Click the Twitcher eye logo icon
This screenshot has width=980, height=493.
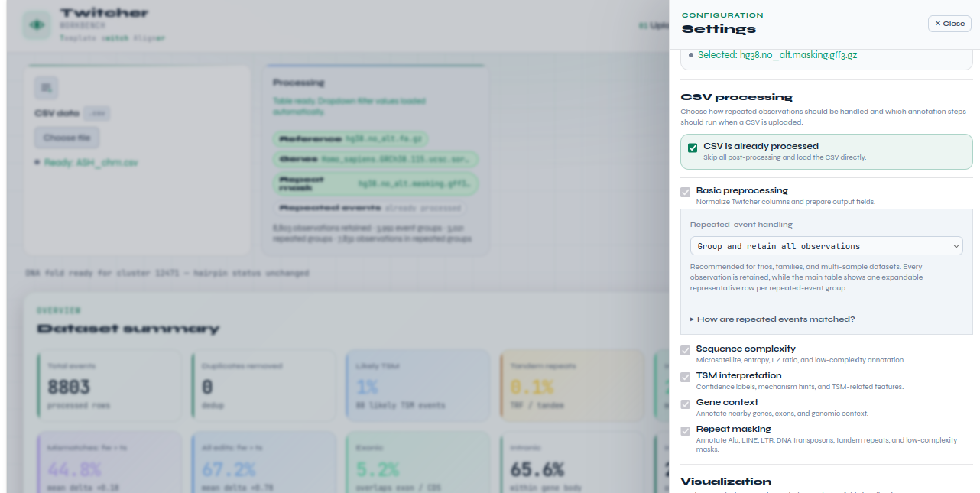(x=35, y=25)
